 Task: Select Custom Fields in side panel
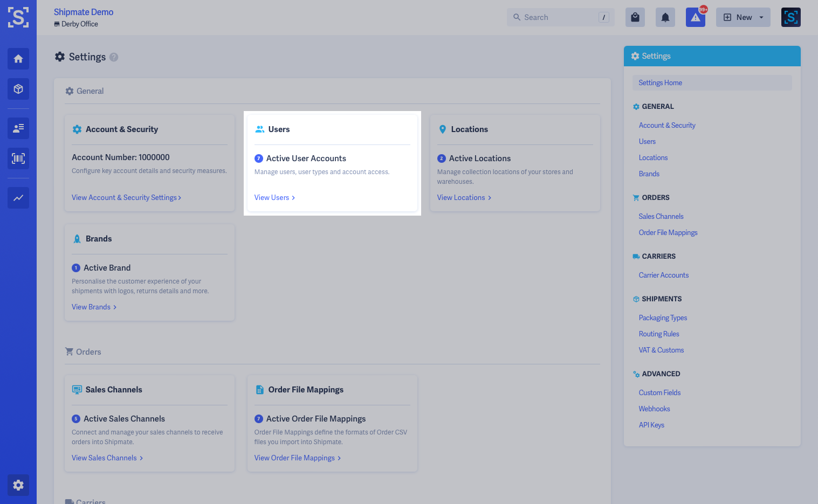point(659,393)
